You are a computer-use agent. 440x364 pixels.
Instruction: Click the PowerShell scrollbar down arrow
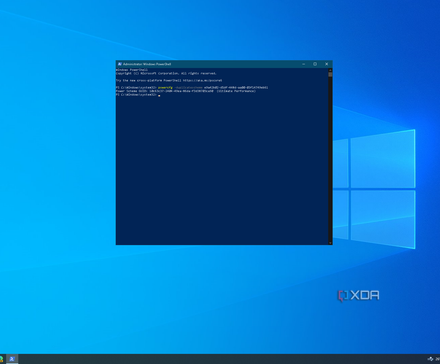click(330, 243)
